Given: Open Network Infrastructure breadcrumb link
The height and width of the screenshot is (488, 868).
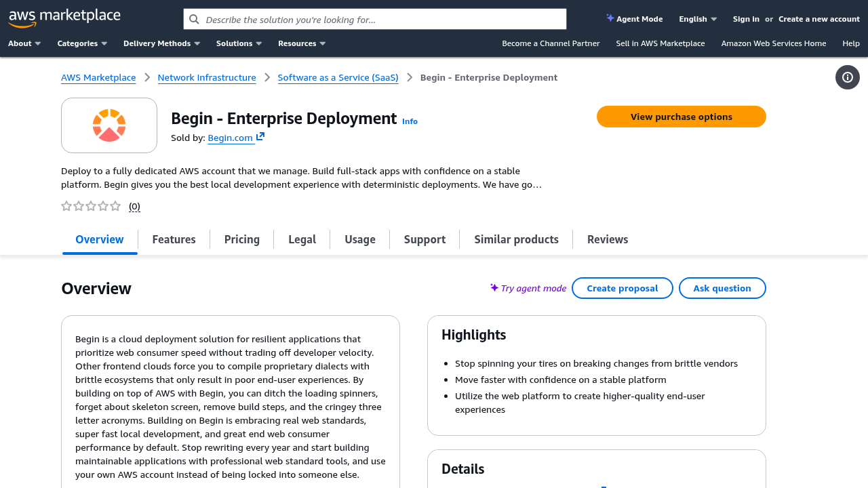Looking at the screenshot, I should (207, 77).
